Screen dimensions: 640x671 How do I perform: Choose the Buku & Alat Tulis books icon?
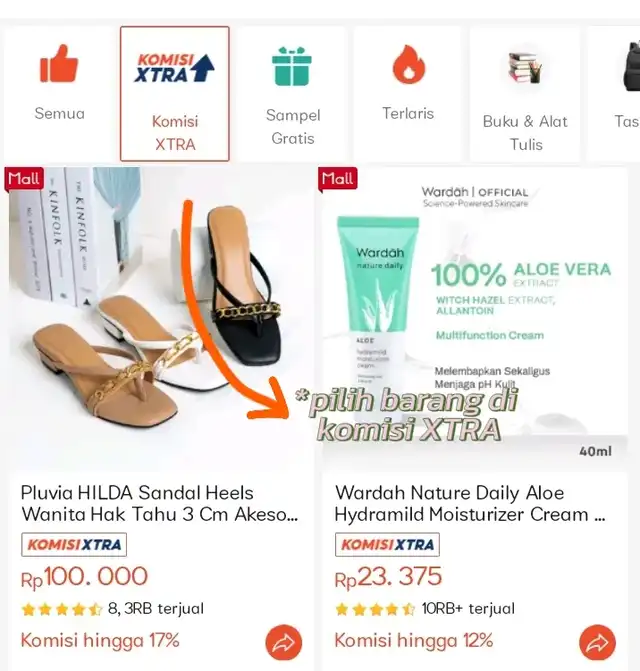(x=524, y=67)
